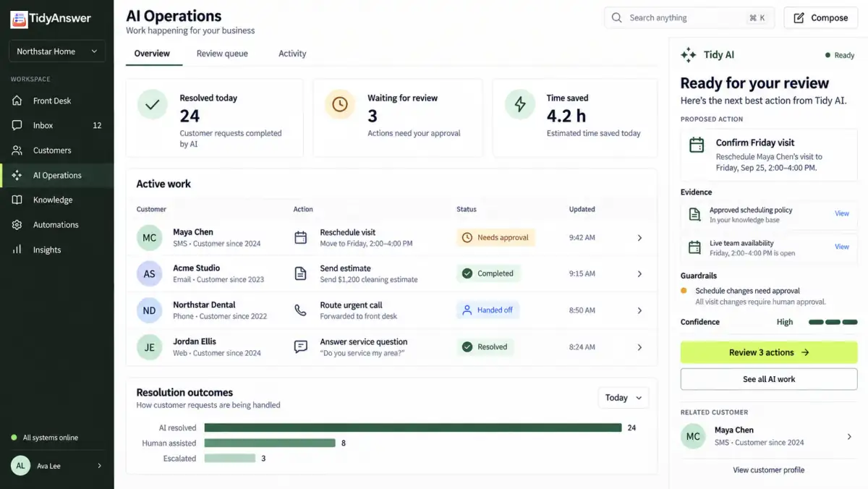868x489 pixels.
Task: Switch to the Activity tab
Action: [292, 54]
